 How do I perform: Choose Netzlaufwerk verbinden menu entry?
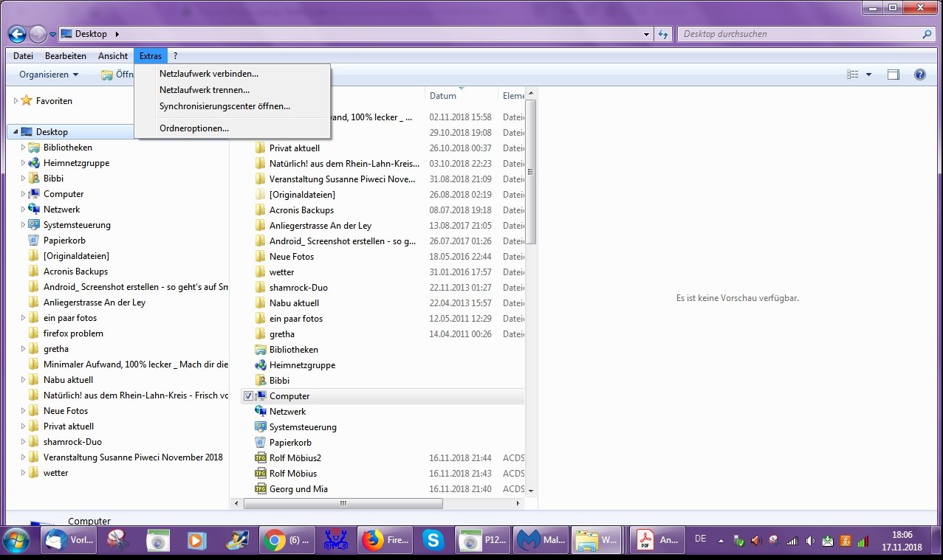pyautogui.click(x=209, y=74)
